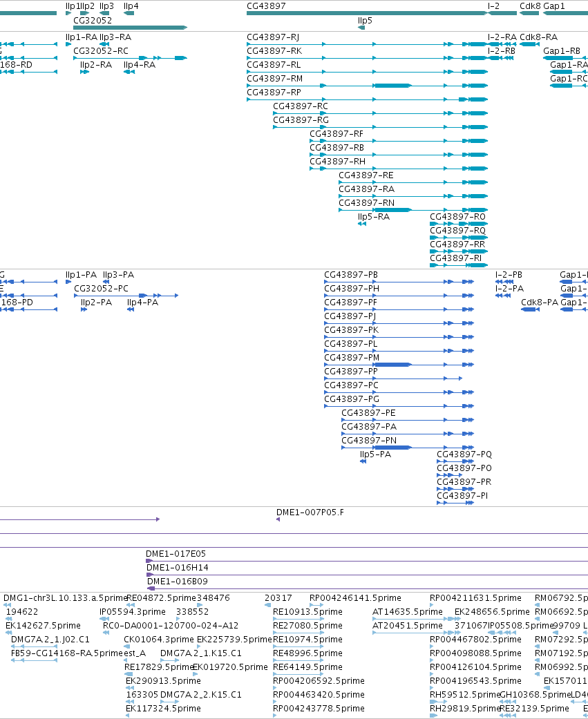Click the Gap1-RB transcript label
Viewport: 588px width, 719px height.
[561, 50]
